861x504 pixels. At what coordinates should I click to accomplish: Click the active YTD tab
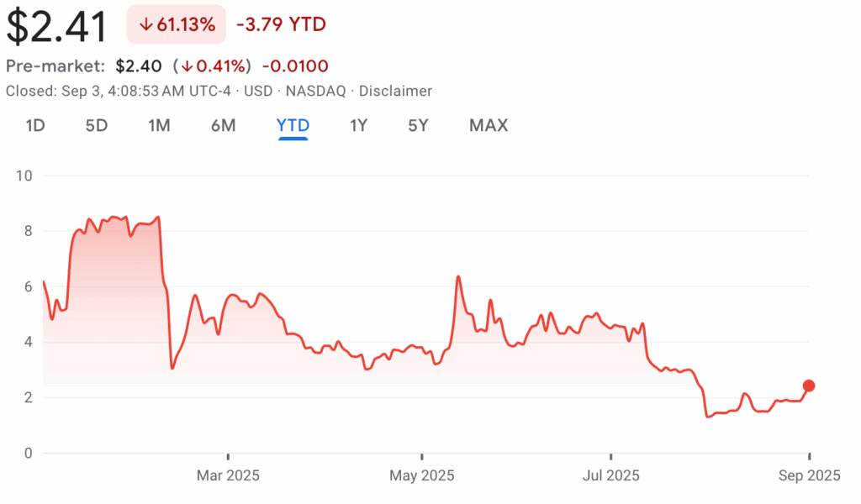pos(293,126)
